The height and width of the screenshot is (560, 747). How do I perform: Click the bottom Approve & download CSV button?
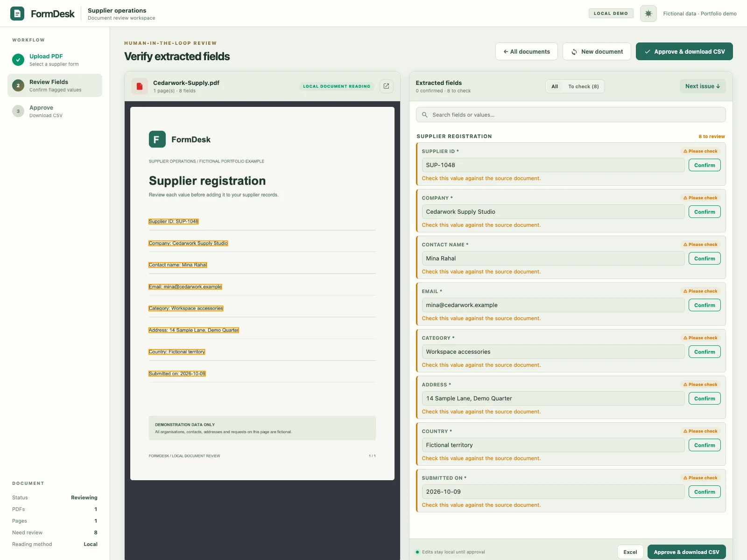tap(687, 552)
